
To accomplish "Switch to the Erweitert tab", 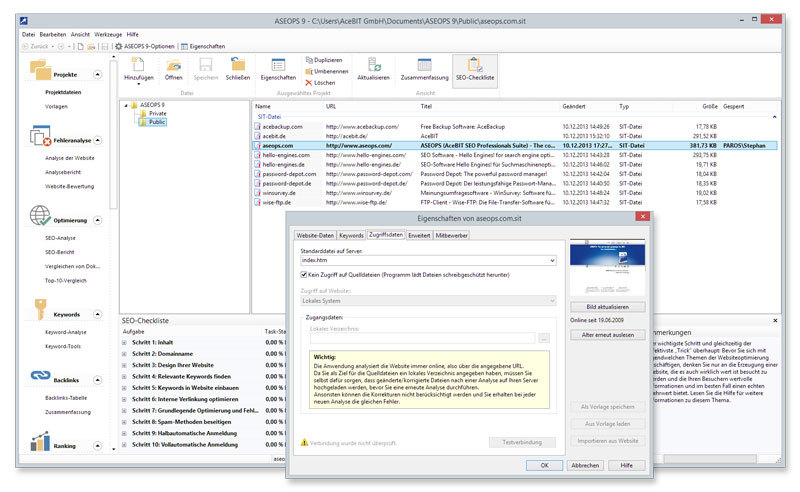I will click(x=419, y=235).
